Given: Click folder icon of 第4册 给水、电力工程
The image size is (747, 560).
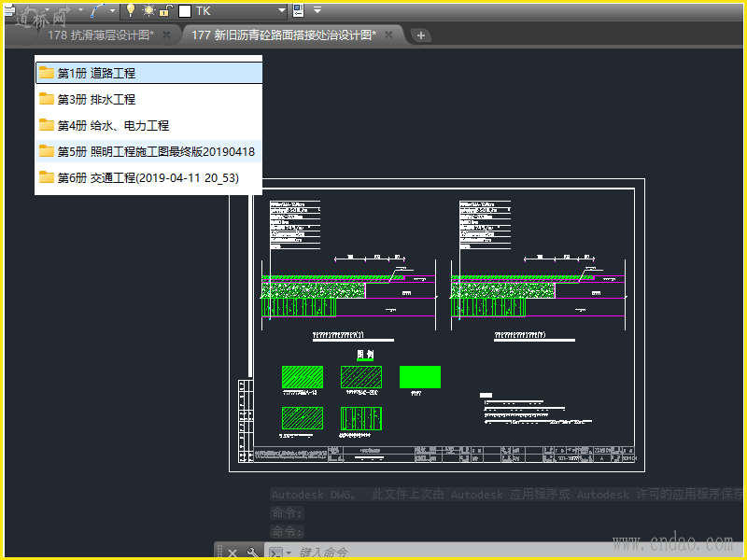Looking at the screenshot, I should (x=46, y=125).
